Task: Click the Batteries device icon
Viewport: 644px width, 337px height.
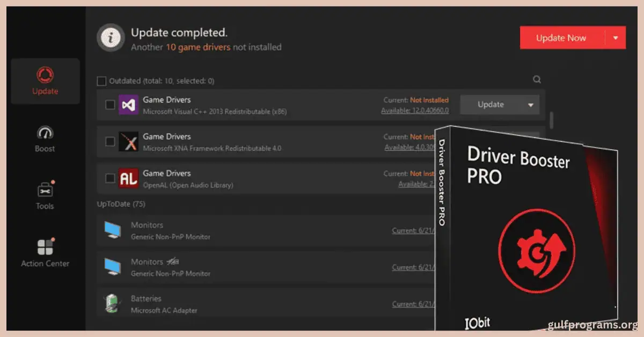Action: 112,304
